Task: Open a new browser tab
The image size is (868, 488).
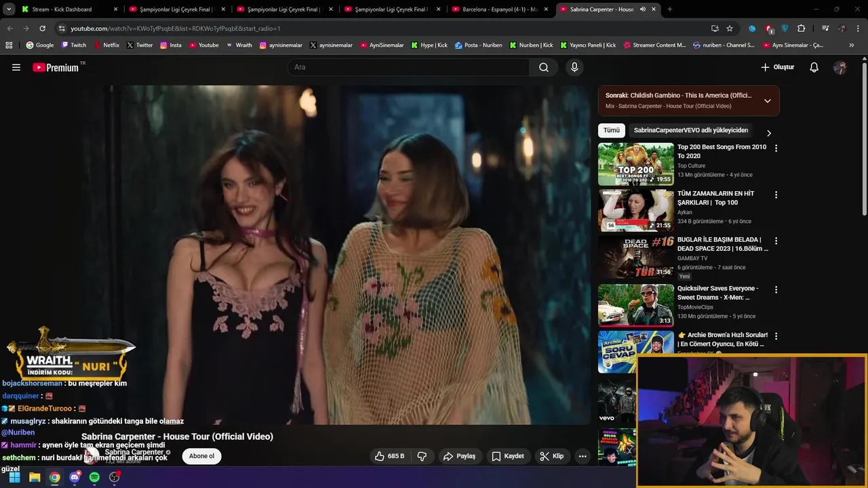Action: [669, 9]
